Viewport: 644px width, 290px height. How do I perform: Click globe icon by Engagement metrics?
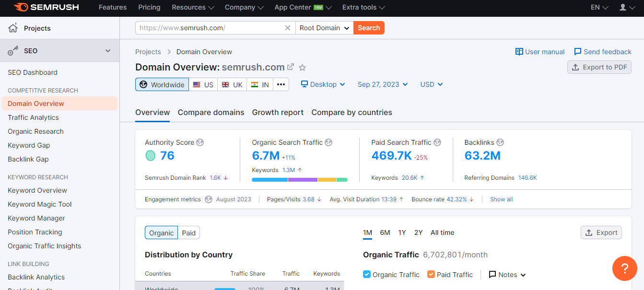click(x=209, y=199)
